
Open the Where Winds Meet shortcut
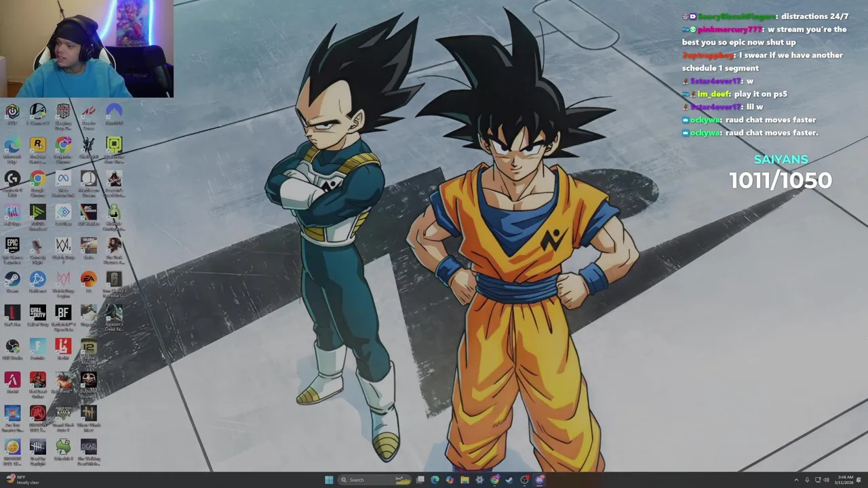tap(89, 417)
